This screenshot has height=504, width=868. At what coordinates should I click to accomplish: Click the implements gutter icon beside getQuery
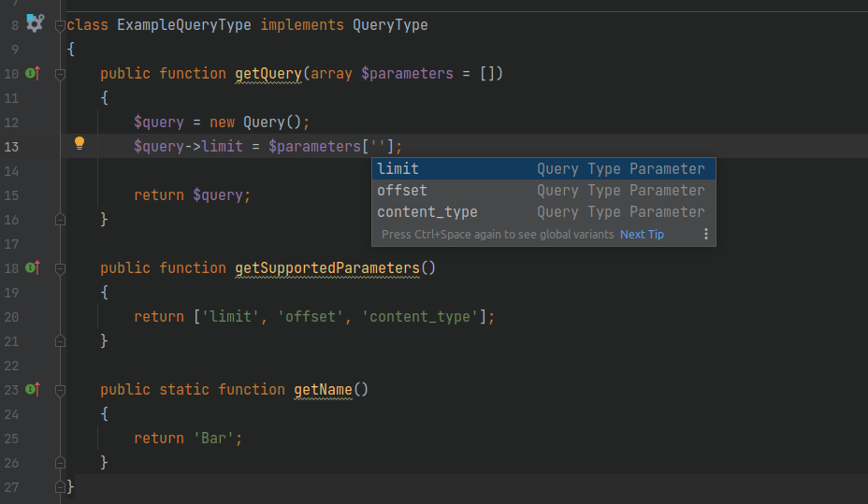coord(33,73)
